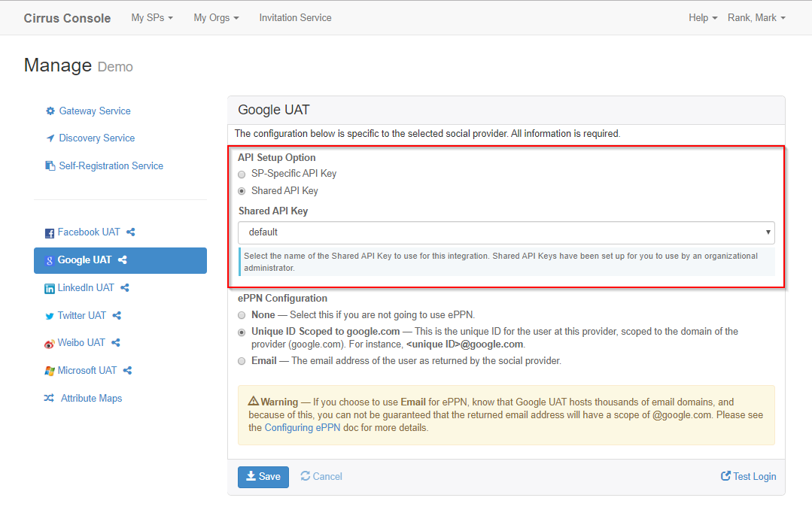Select Facebook UAT provider
Image resolution: width=812 pixels, height=519 pixels.
click(x=89, y=232)
